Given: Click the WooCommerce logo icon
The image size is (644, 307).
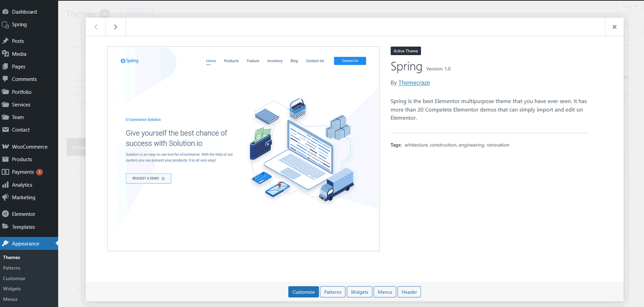Looking at the screenshot, I should (x=6, y=147).
